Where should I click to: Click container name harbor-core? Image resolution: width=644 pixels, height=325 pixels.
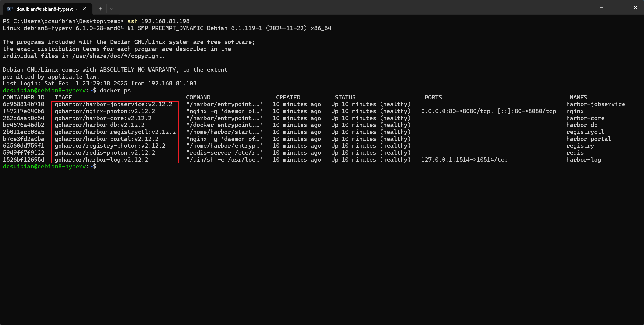click(x=585, y=118)
